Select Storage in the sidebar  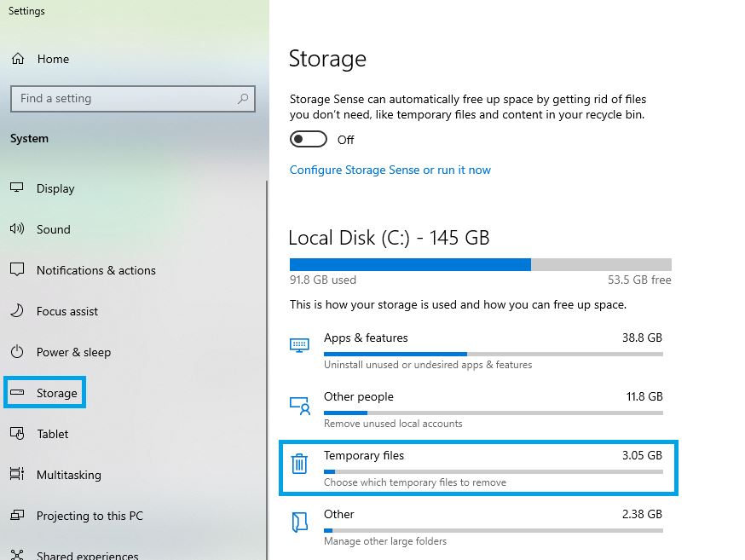(44, 393)
